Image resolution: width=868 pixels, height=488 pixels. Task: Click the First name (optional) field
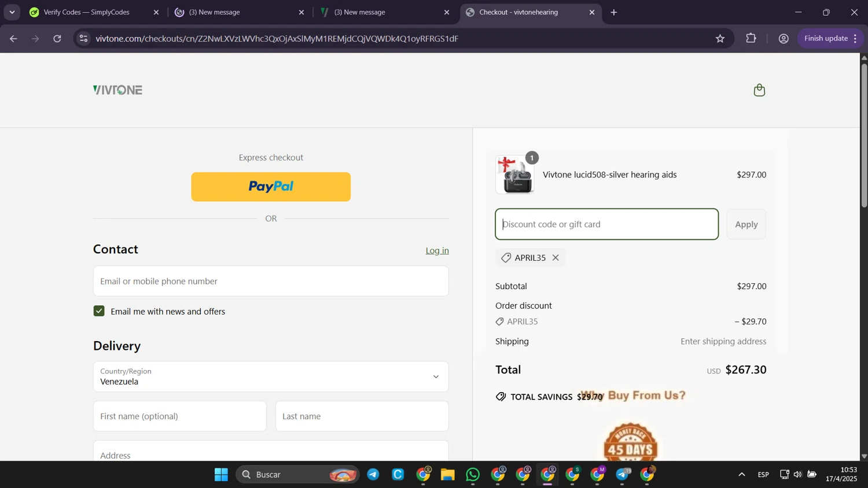(180, 416)
